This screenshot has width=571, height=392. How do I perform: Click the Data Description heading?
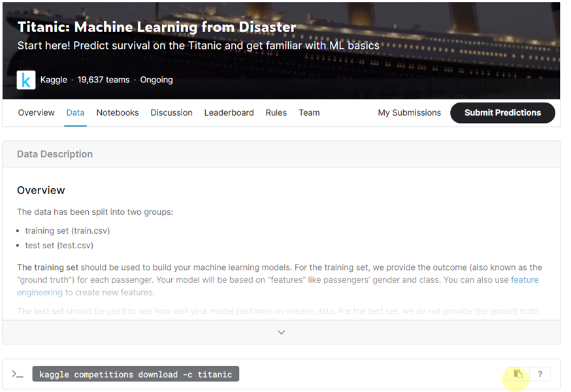(55, 154)
